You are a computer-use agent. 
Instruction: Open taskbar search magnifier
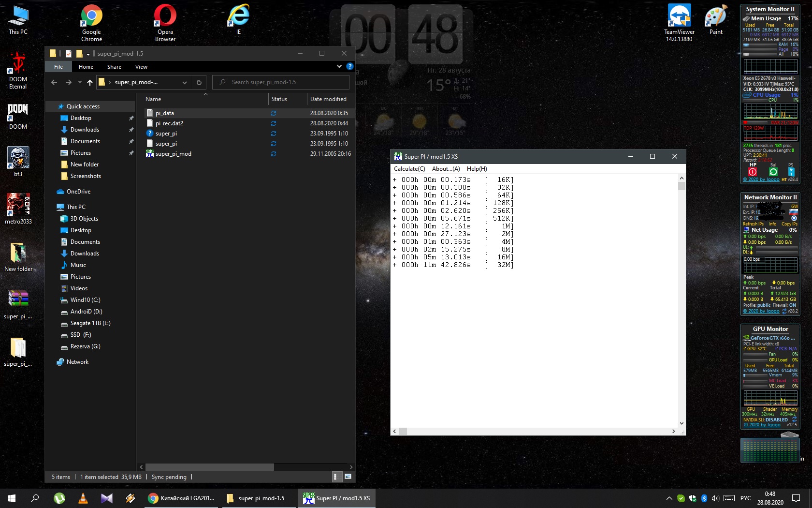(35, 498)
